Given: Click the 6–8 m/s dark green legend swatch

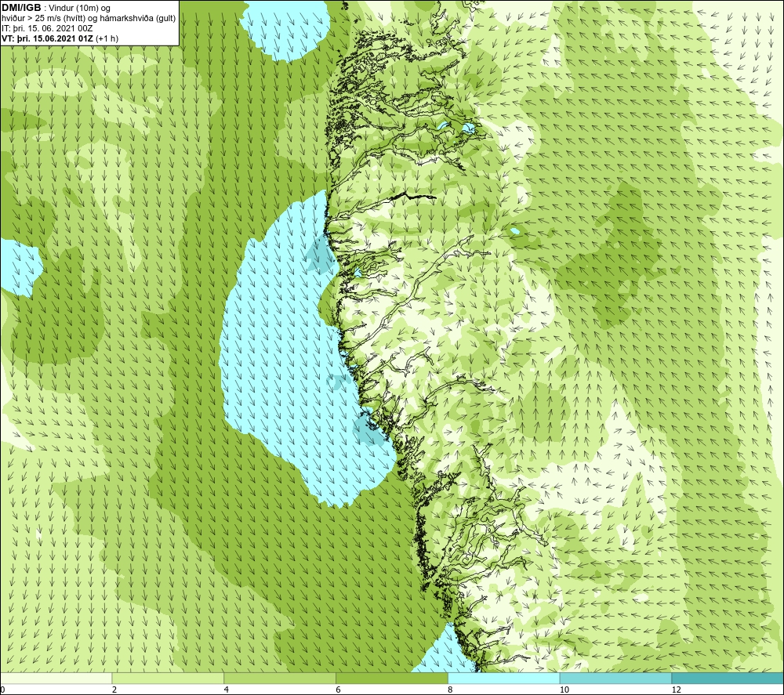Looking at the screenshot, I should pos(392,679).
